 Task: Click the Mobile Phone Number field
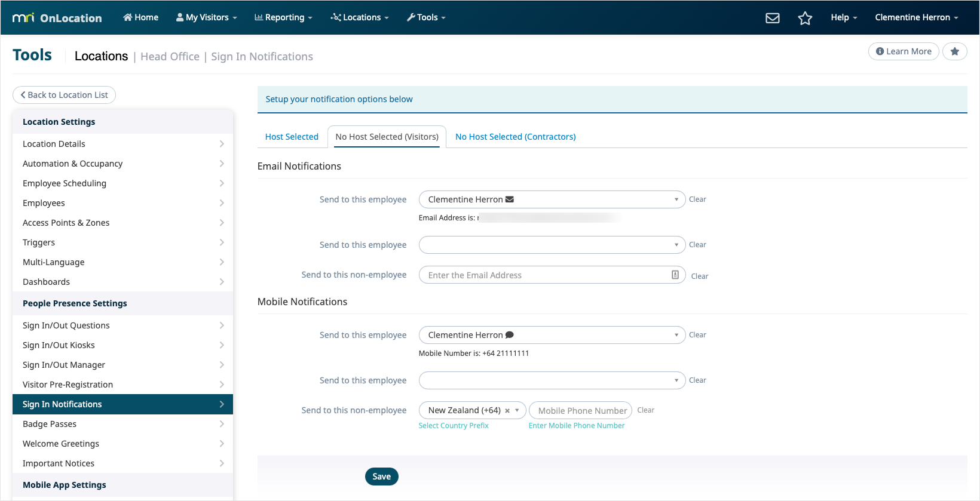(x=580, y=410)
